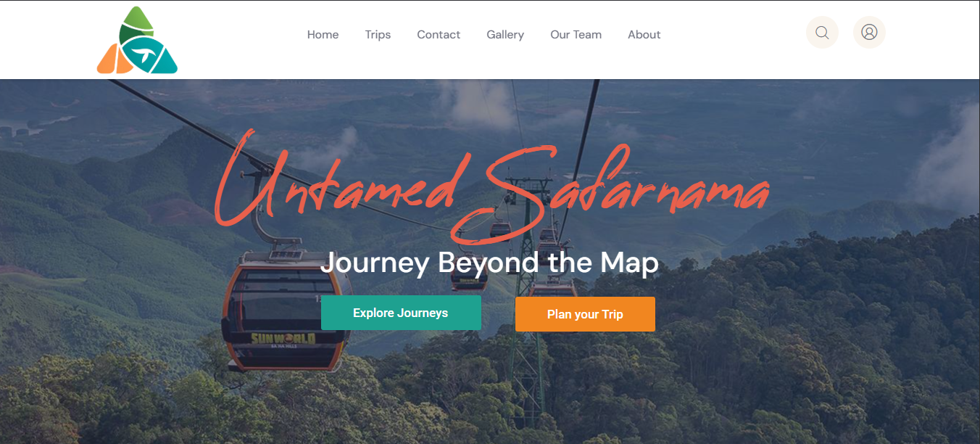Visit the Our Team page
Screen dimensions: 980x444
coord(576,35)
